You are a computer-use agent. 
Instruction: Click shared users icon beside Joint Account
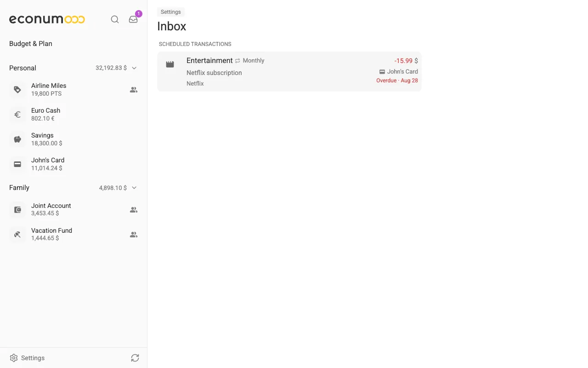134,210
